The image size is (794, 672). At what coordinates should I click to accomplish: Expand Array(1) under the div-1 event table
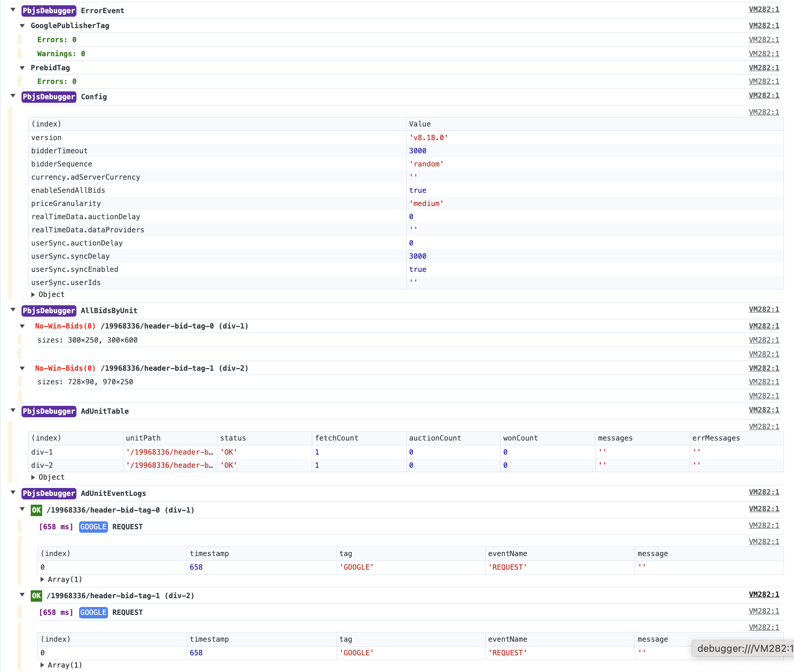tap(42, 579)
